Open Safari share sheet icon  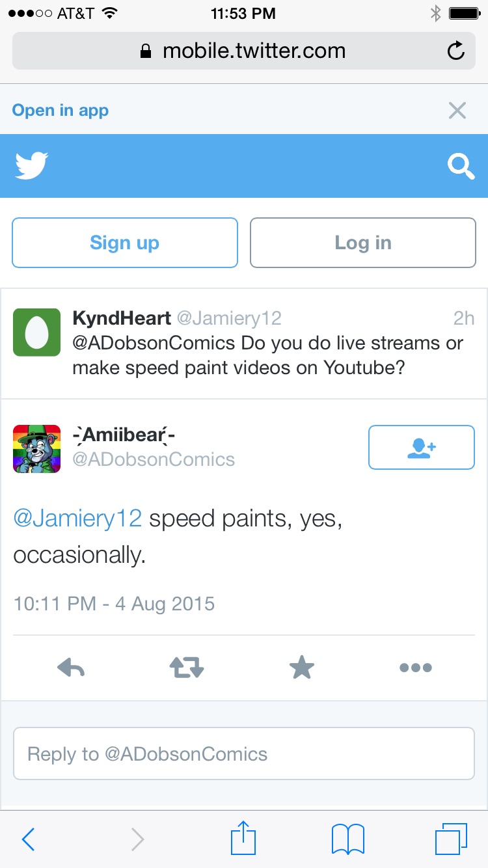pos(242,839)
